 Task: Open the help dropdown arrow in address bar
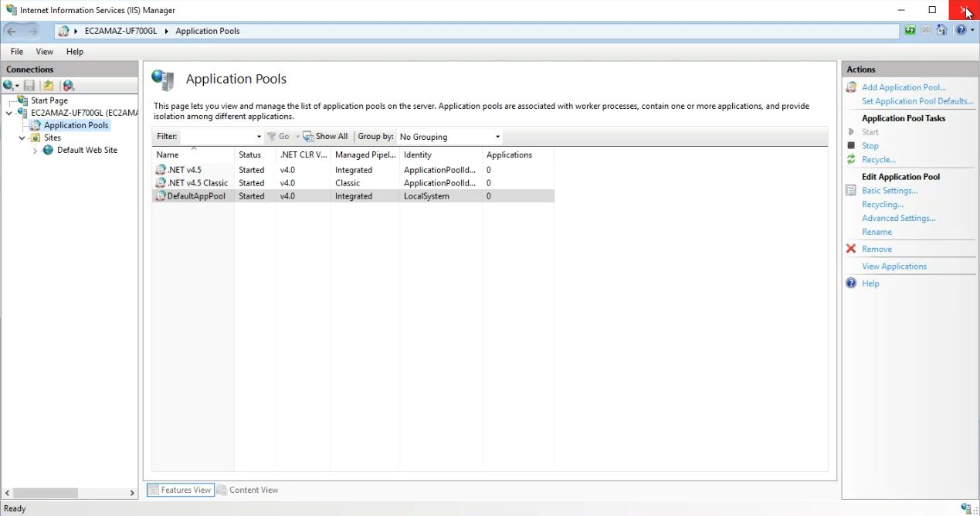[972, 31]
